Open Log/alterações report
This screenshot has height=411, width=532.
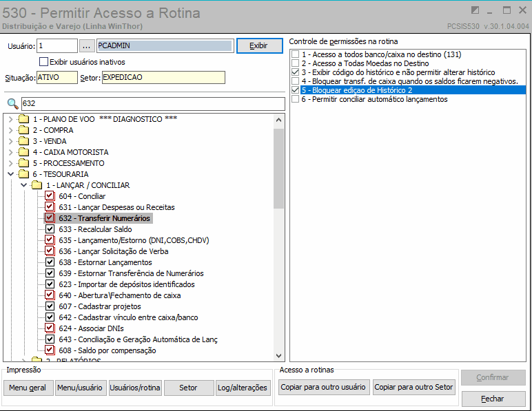click(x=243, y=388)
